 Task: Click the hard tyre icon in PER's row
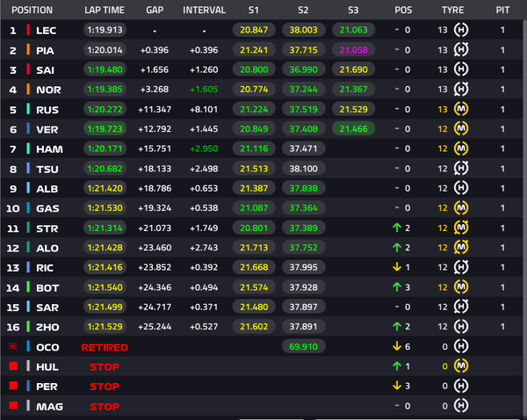pos(461,386)
